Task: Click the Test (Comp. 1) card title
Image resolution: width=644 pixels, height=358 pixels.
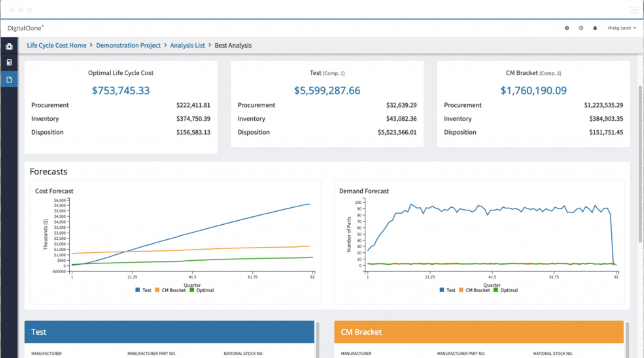Action: (x=327, y=73)
